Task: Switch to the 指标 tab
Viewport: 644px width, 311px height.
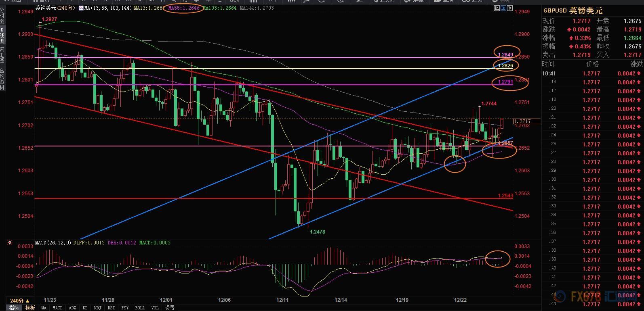Action: 14,308
